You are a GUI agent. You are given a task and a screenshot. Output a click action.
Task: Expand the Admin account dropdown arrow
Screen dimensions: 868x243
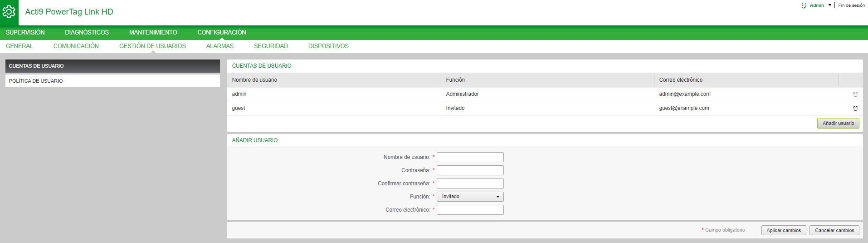click(x=829, y=5)
